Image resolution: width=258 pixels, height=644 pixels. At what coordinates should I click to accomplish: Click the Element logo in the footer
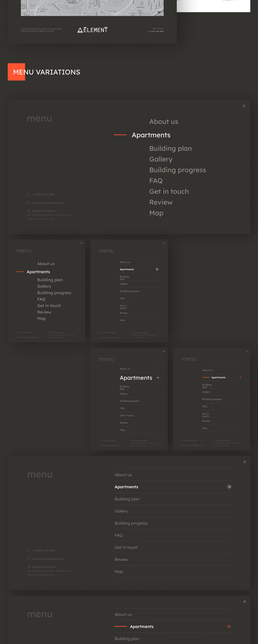click(x=92, y=30)
